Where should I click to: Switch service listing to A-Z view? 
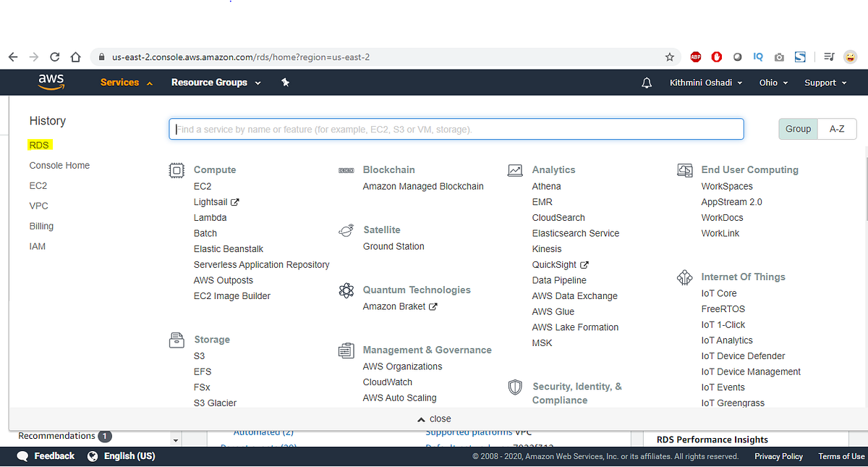tap(836, 129)
